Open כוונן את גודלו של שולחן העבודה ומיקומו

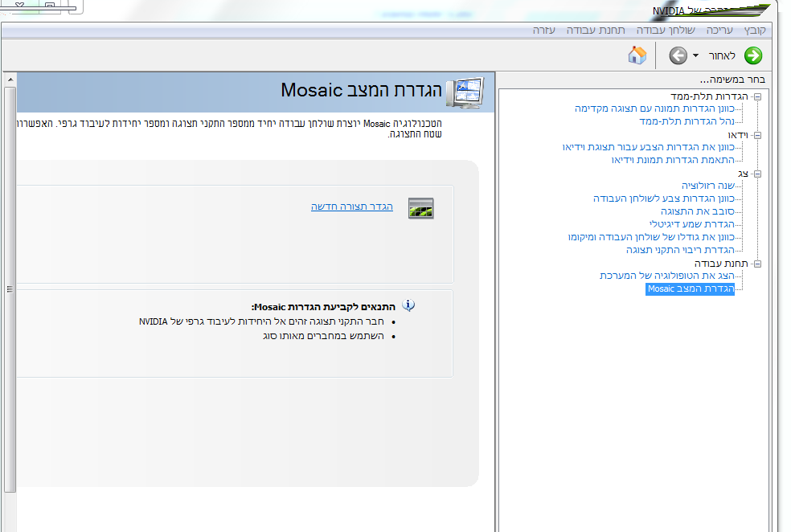(651, 237)
